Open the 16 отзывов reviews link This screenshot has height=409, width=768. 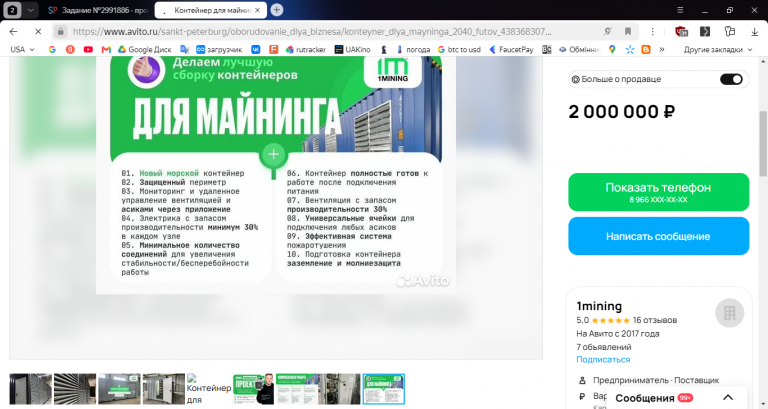[654, 320]
